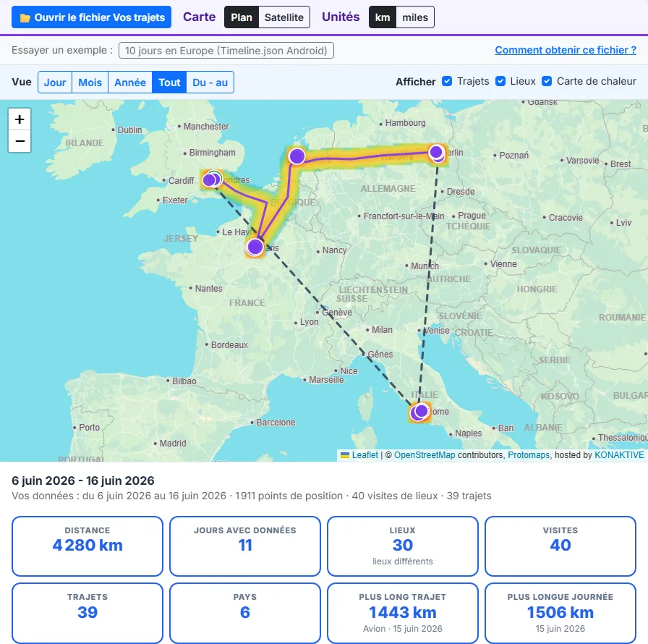The width and height of the screenshot is (648, 644).
Task: Load the 10 jours en Europe example
Action: [226, 51]
